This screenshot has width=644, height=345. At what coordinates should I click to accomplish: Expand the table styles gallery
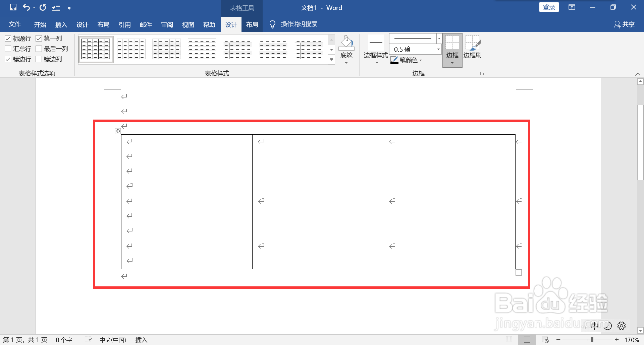click(x=331, y=60)
